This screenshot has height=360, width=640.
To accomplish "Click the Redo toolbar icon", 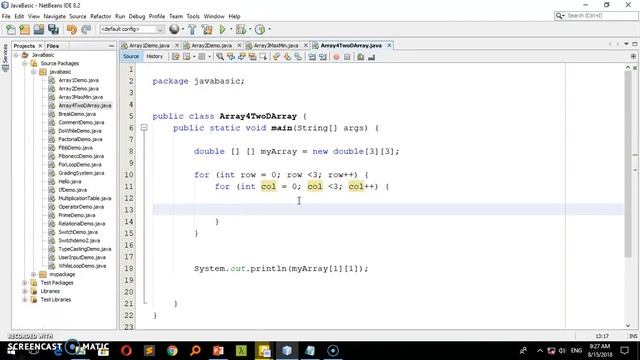I will click(x=86, y=29).
